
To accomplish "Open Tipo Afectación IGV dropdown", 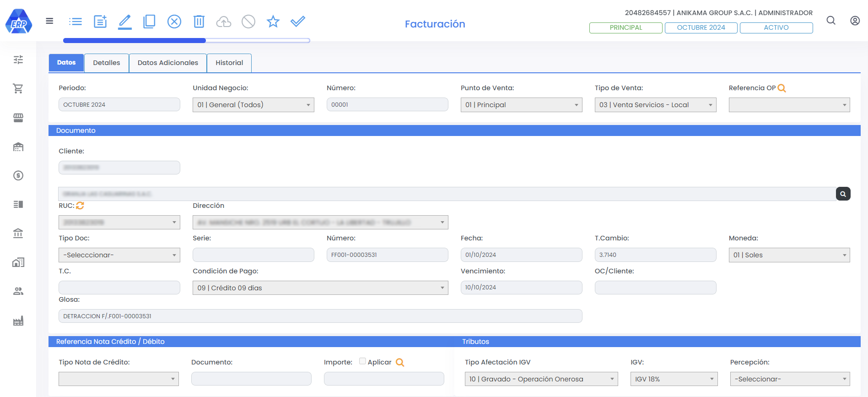I will pyautogui.click(x=541, y=379).
